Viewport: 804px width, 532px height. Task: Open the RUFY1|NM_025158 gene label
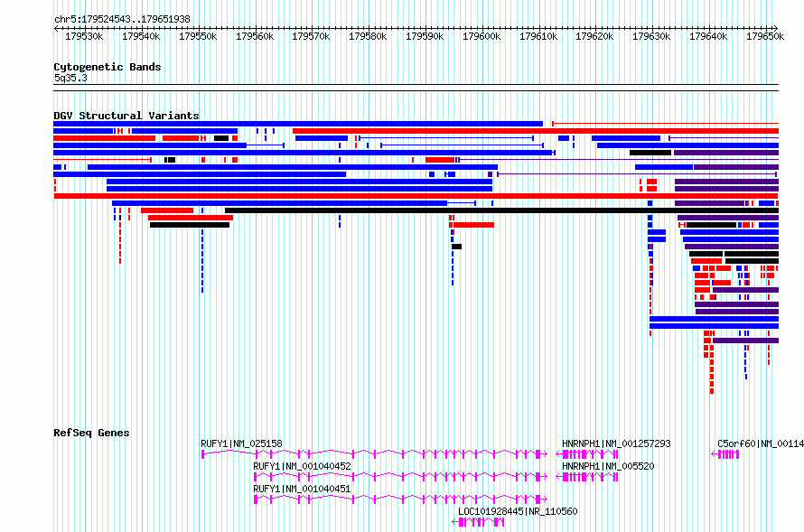pyautogui.click(x=241, y=443)
